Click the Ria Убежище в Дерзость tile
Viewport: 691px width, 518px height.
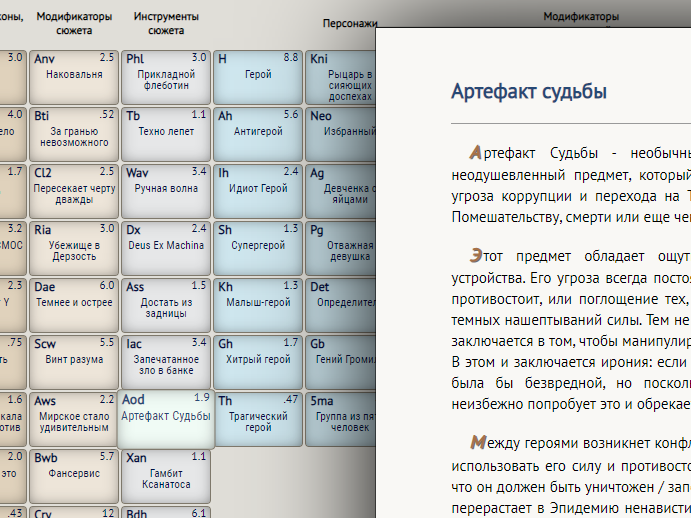[74, 248]
